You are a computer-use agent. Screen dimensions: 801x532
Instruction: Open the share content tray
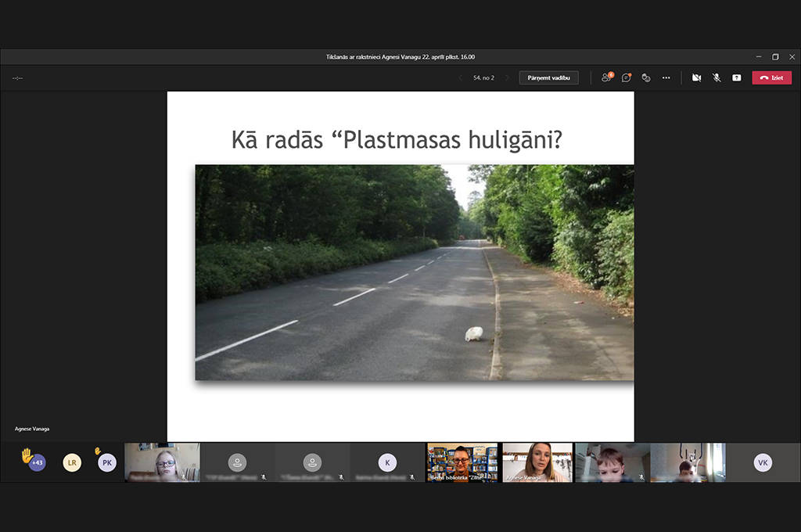[x=737, y=77]
